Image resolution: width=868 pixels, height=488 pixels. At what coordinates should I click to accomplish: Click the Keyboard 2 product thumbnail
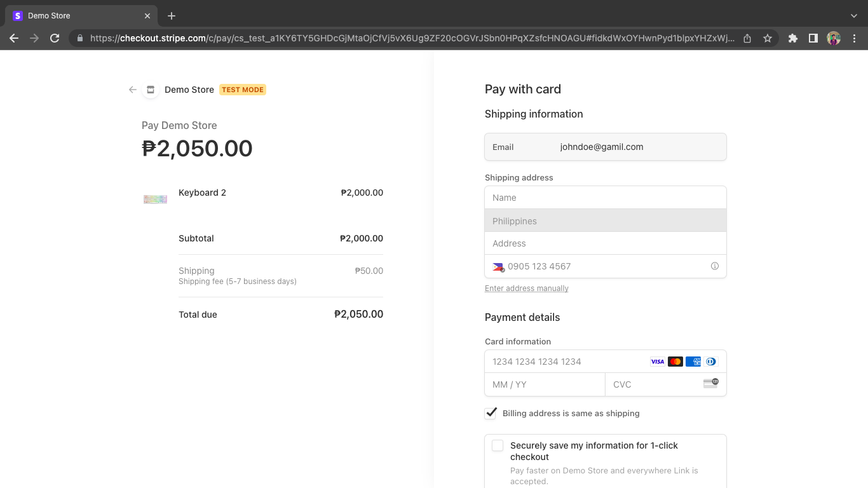pos(155,199)
